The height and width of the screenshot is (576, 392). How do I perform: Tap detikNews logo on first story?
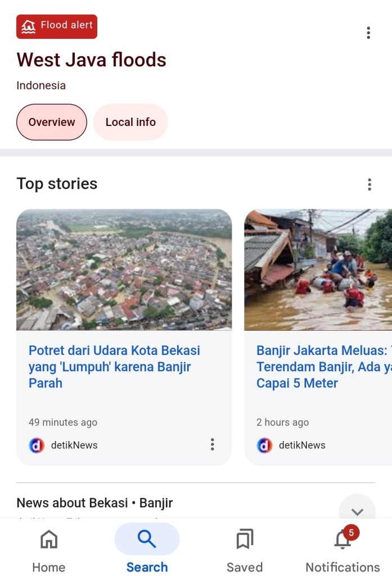pyautogui.click(x=37, y=445)
